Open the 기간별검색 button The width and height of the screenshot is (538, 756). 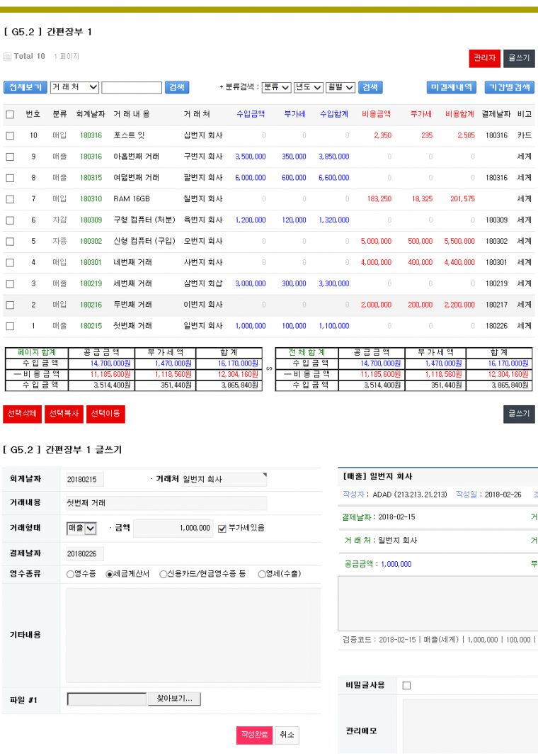pos(509,87)
